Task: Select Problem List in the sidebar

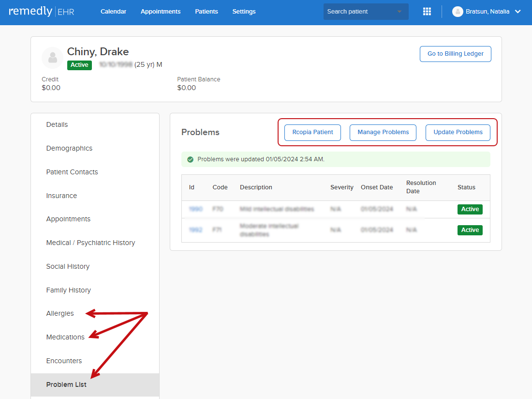Action: pyautogui.click(x=95, y=385)
